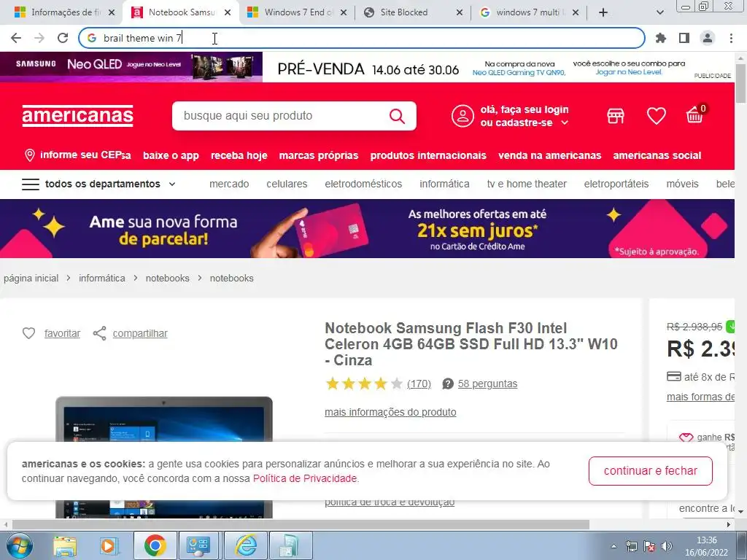Image resolution: width=747 pixels, height=560 pixels.
Task: Click the magnifier search icon in Americanas
Action: [397, 116]
